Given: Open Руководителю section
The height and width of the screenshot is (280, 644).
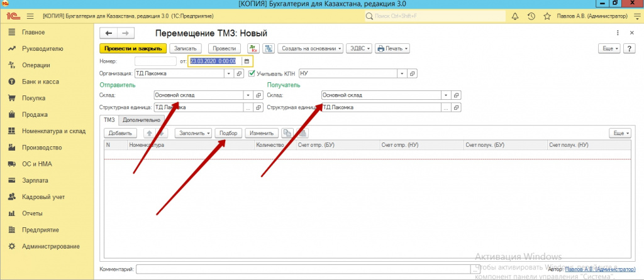Looking at the screenshot, I should tap(43, 49).
